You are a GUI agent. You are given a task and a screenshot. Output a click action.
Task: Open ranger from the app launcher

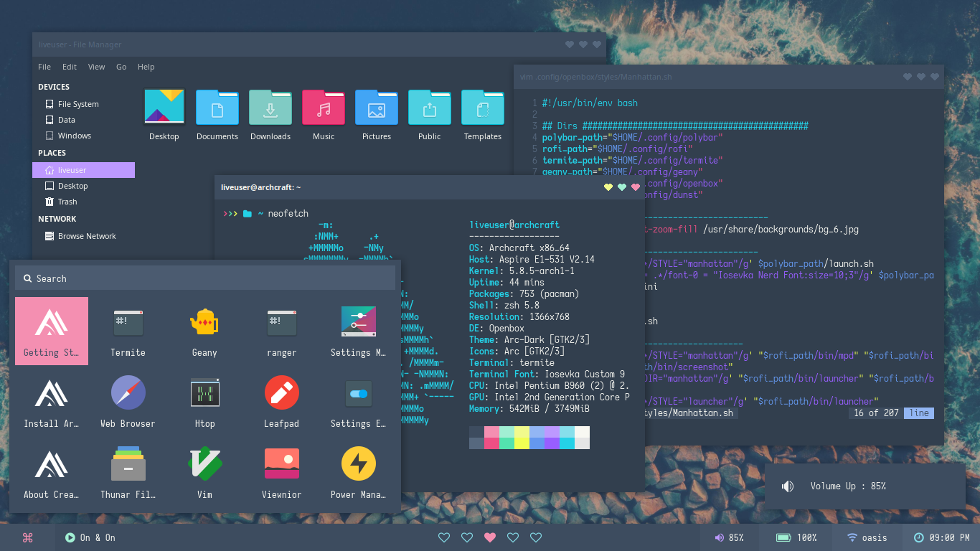tap(281, 331)
